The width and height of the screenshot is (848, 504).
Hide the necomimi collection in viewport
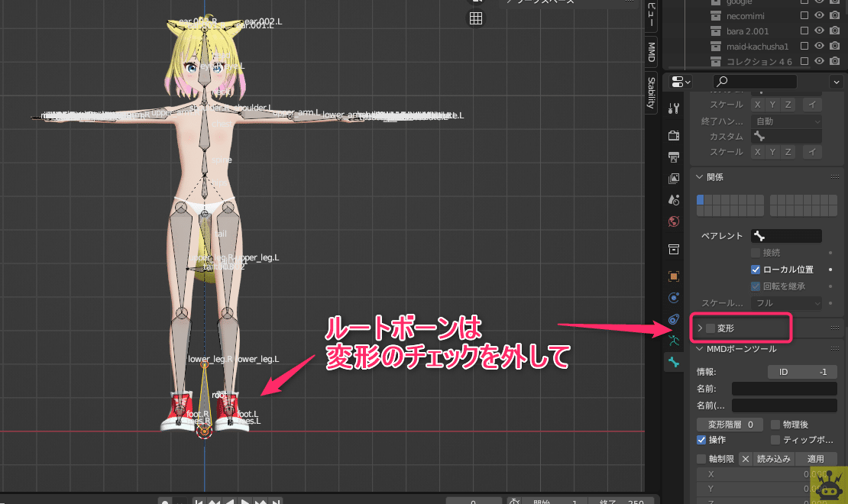pyautogui.click(x=819, y=16)
